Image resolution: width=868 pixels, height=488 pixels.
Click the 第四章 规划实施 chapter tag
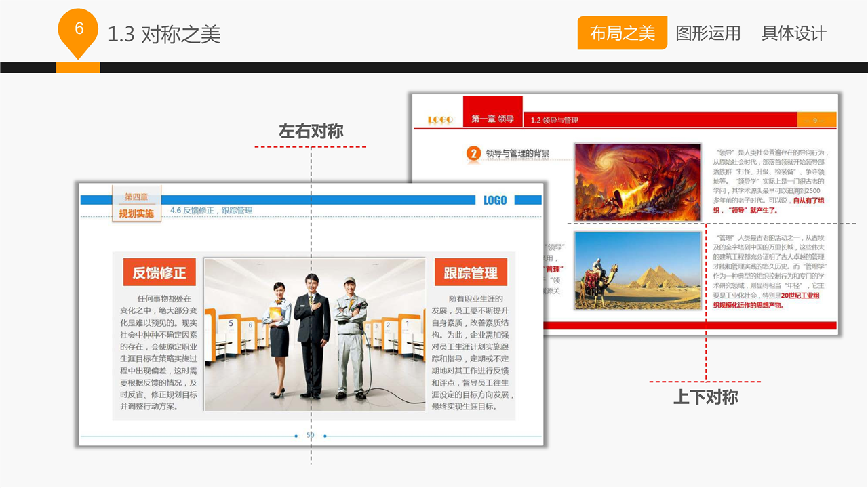(x=136, y=205)
